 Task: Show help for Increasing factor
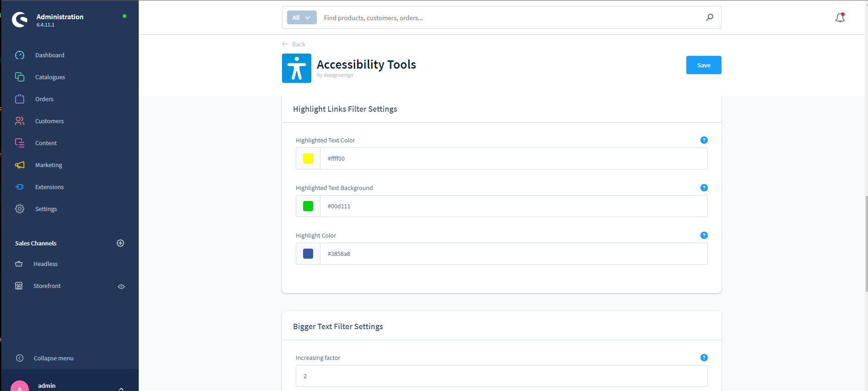[x=704, y=358]
